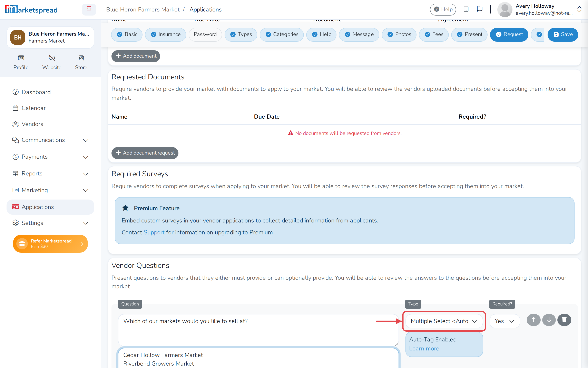Open Applications in sidebar
Viewport: 588px width, 368px height.
(x=50, y=207)
